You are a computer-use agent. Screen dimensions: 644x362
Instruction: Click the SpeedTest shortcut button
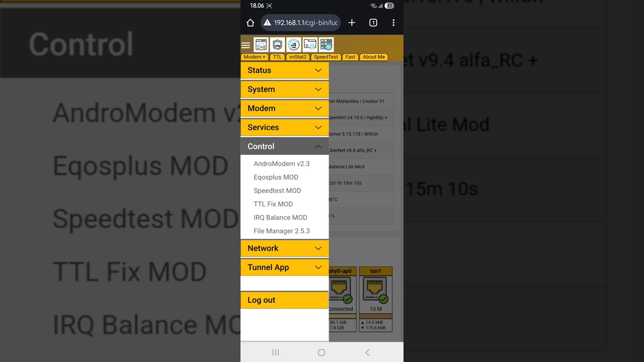click(x=326, y=57)
